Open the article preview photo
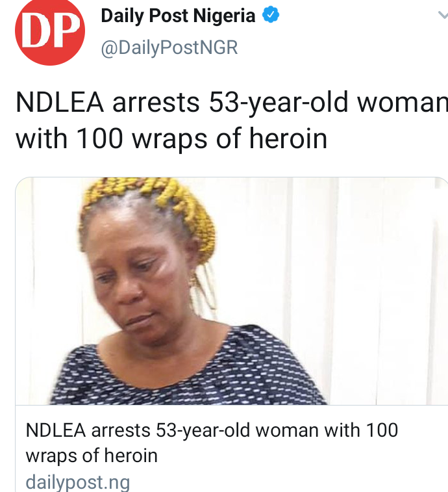The width and height of the screenshot is (448, 492). coord(232,291)
